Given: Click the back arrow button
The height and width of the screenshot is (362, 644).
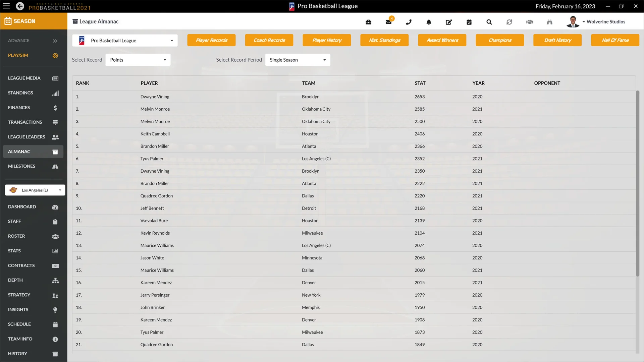Looking at the screenshot, I should [x=20, y=6].
